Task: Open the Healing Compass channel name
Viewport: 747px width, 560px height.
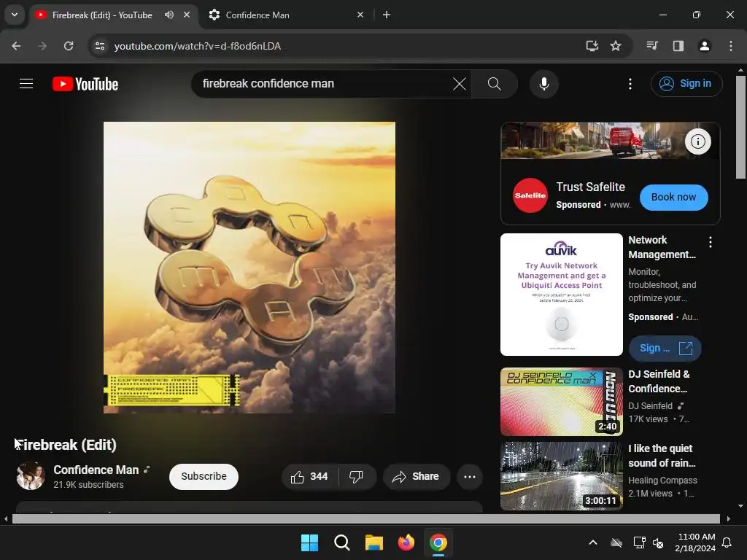Action: [662, 481]
